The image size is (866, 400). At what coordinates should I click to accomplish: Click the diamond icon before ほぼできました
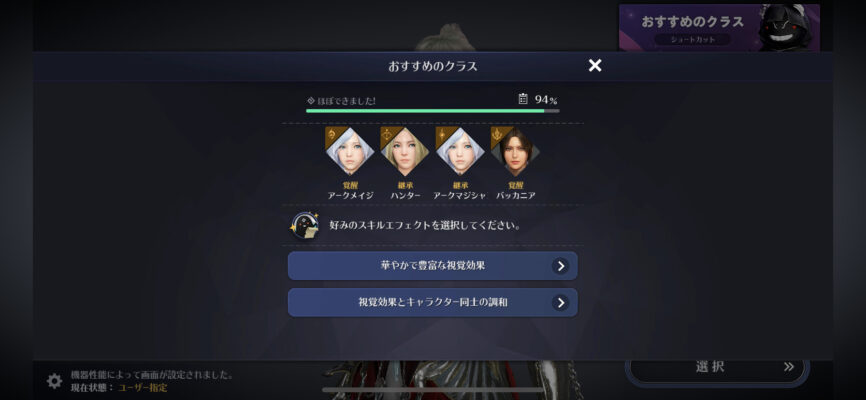[x=310, y=101]
